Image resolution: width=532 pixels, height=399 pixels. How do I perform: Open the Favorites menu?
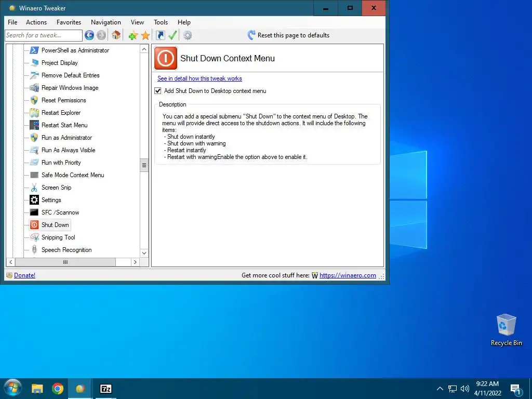click(69, 22)
